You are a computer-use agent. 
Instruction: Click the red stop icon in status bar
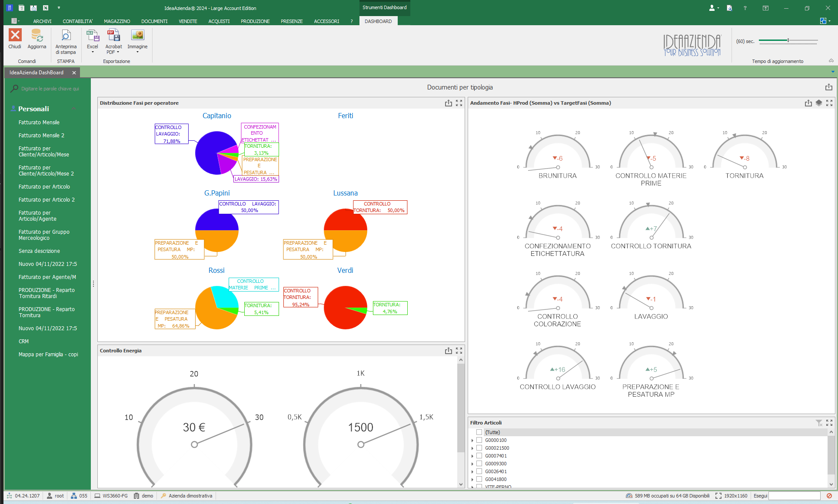pyautogui.click(x=829, y=496)
